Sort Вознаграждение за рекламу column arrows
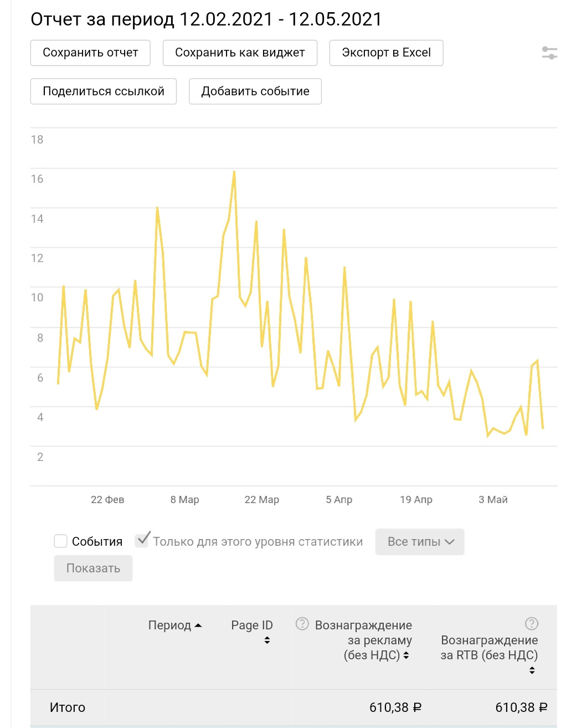 [406, 655]
